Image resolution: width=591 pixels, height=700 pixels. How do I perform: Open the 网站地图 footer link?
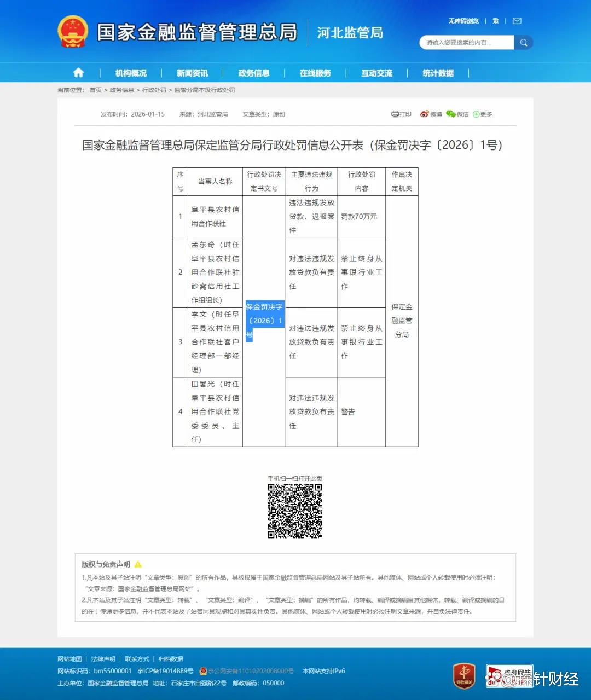(69, 659)
